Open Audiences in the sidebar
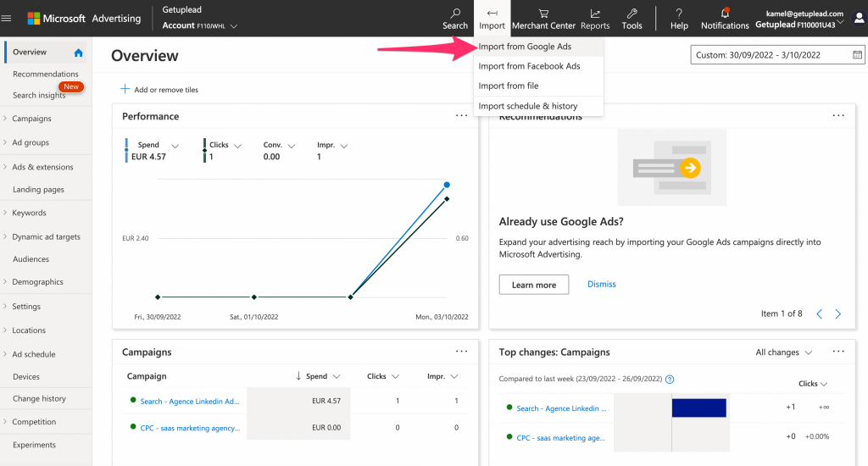Image resolution: width=868 pixels, height=466 pixels. pyautogui.click(x=31, y=259)
